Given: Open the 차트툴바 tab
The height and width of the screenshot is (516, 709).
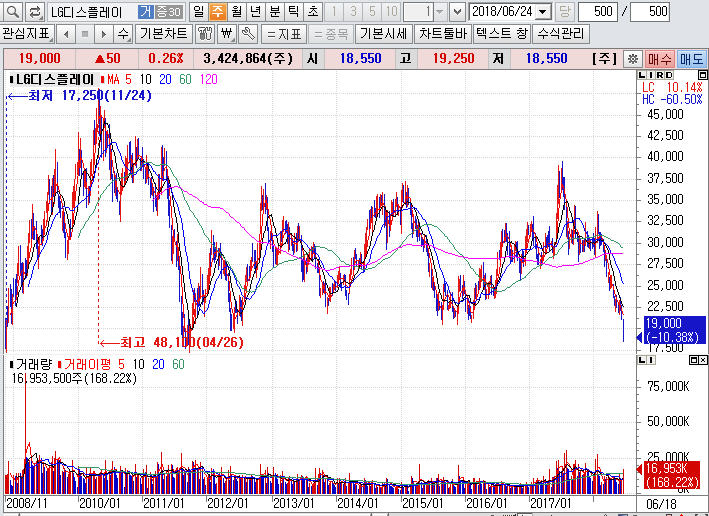Looking at the screenshot, I should 442,33.
